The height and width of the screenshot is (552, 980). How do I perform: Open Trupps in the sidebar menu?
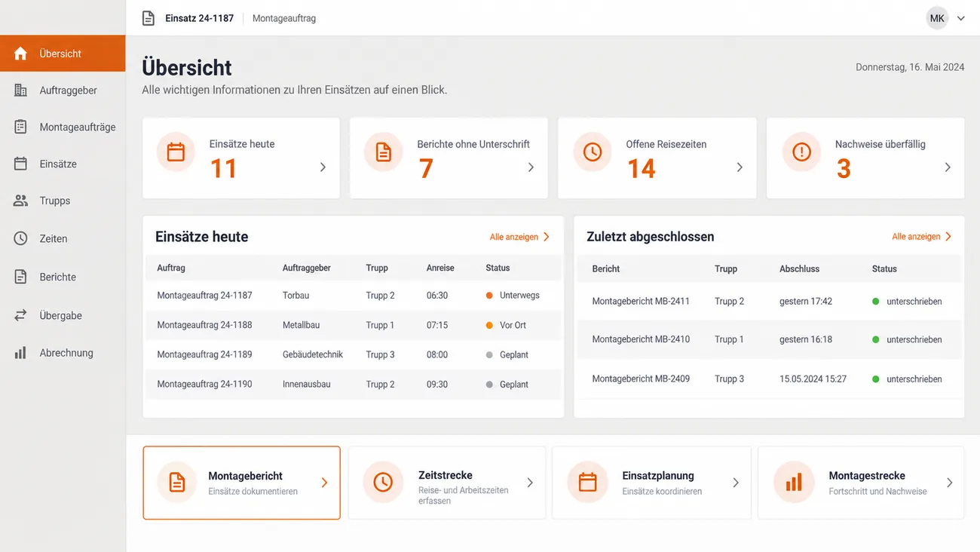tap(63, 201)
